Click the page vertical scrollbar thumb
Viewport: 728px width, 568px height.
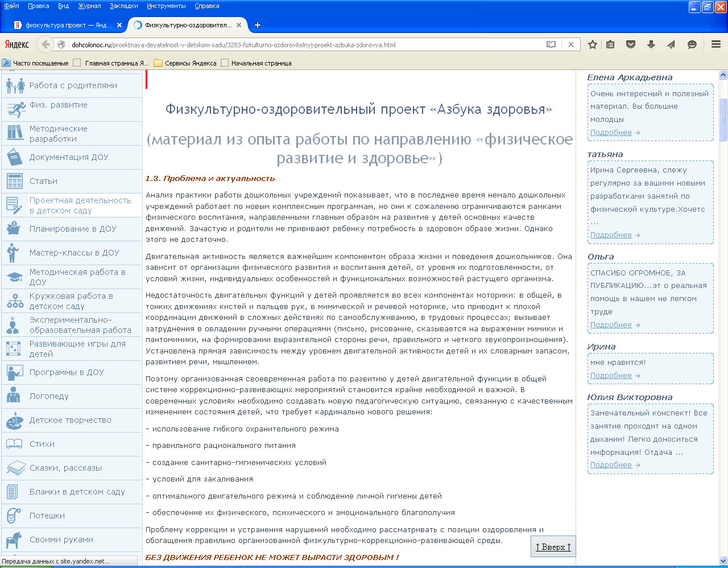tap(723, 119)
